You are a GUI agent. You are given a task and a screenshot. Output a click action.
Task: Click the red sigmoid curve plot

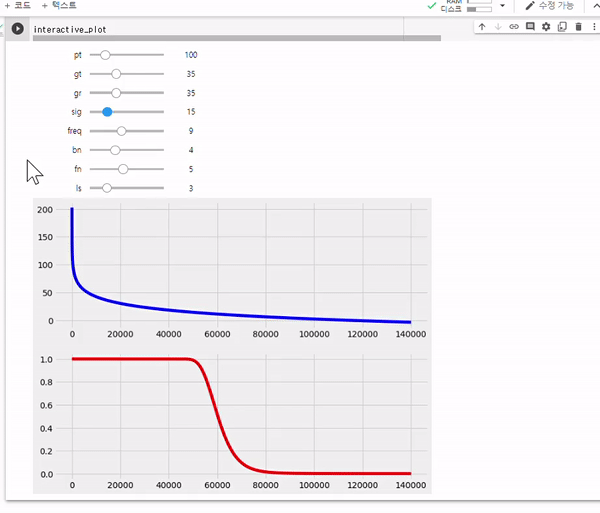point(232,420)
